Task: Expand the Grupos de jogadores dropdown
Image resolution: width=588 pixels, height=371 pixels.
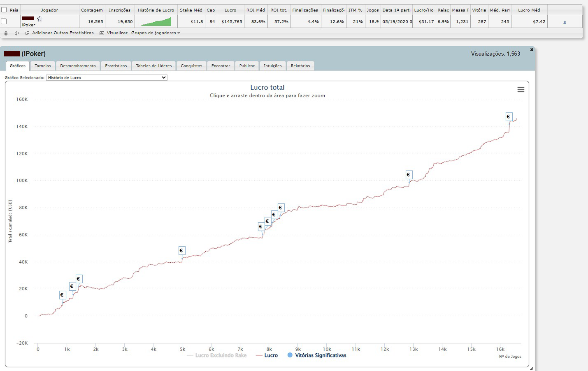Action: coord(156,33)
